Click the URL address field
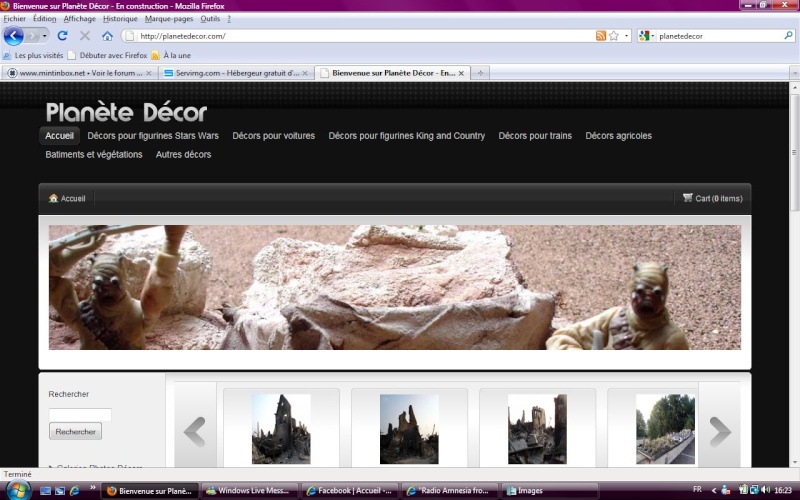This screenshot has width=800, height=500. [365, 36]
